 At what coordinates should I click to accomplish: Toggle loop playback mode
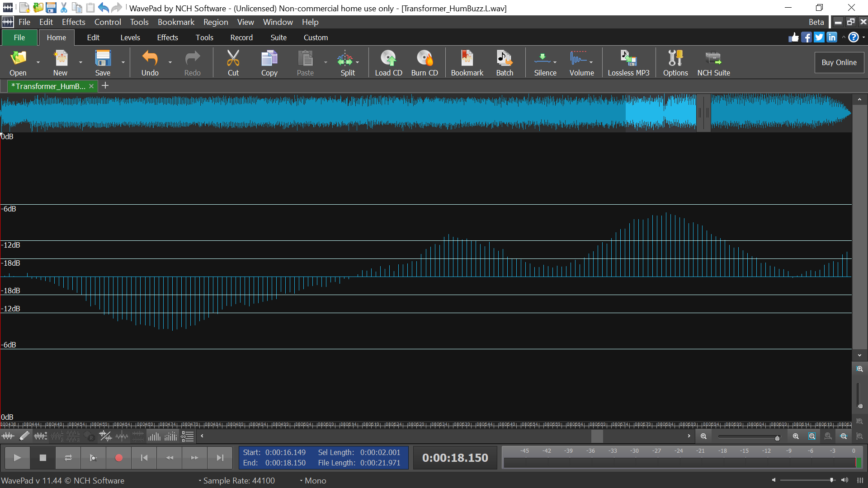pyautogui.click(x=68, y=458)
